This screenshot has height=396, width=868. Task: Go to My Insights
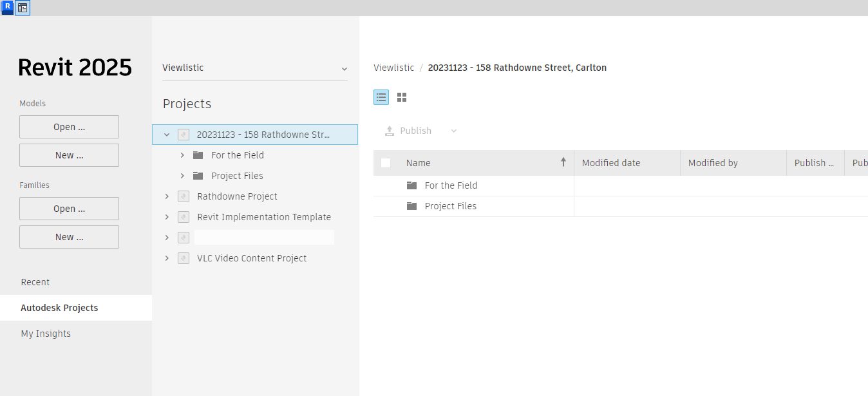click(76, 334)
